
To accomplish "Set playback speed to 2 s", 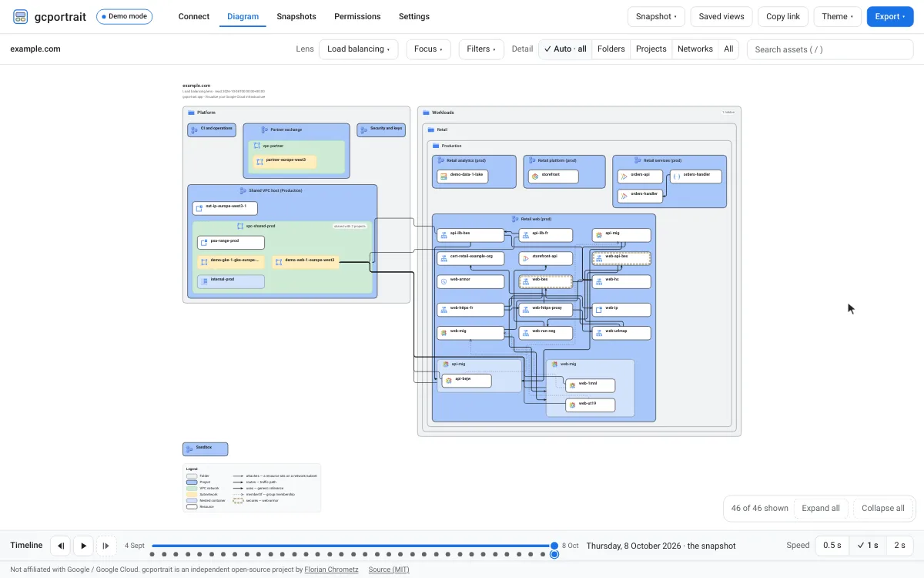I will (899, 546).
